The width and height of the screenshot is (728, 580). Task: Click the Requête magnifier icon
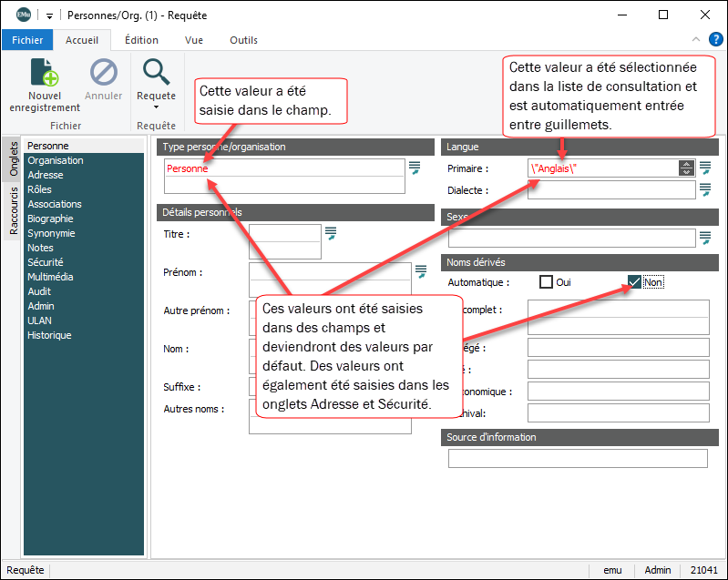[156, 72]
